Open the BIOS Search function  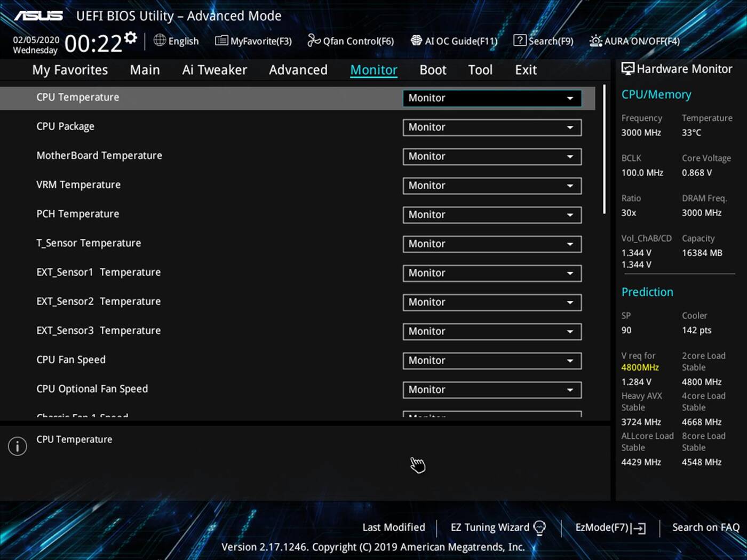tap(543, 41)
